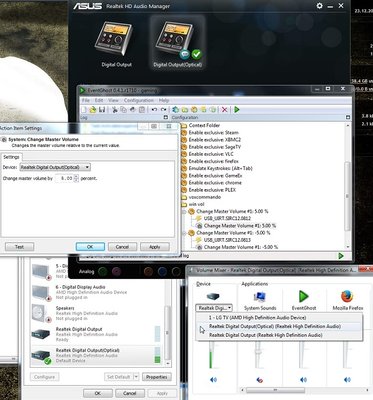The height and width of the screenshot is (400, 373).
Task: Click Undo icon in EventGhost toolbar
Action: point(154,110)
